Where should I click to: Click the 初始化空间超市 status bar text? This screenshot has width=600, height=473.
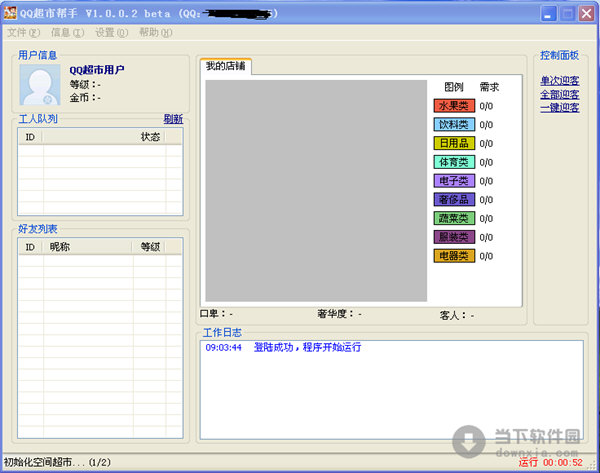pyautogui.click(x=57, y=462)
